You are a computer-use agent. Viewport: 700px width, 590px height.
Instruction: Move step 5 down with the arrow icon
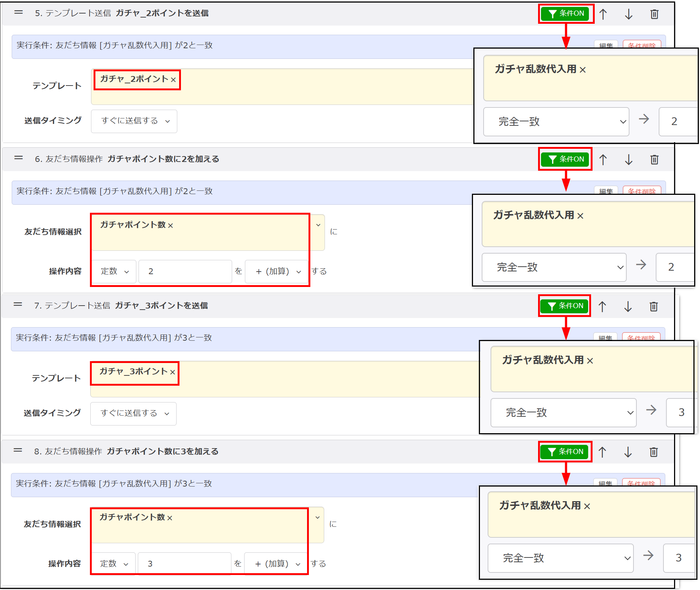point(628,14)
